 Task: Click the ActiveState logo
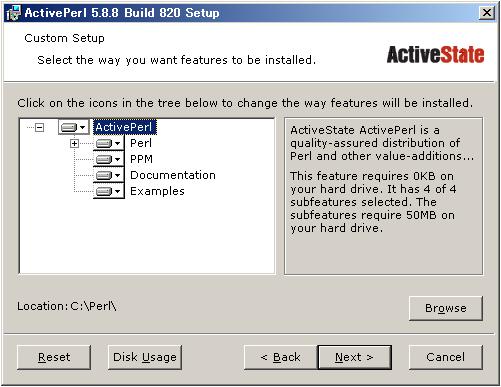435,55
